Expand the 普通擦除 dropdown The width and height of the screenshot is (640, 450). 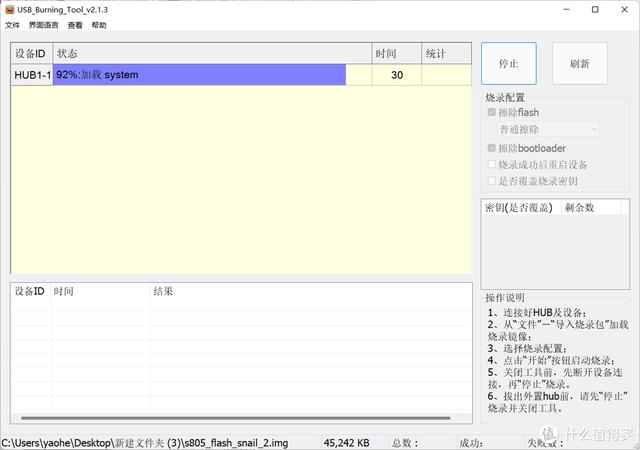(x=549, y=129)
